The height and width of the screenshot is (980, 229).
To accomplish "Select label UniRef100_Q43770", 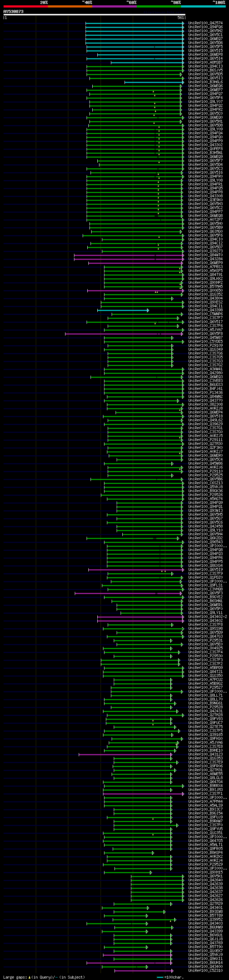I will 205,401.
